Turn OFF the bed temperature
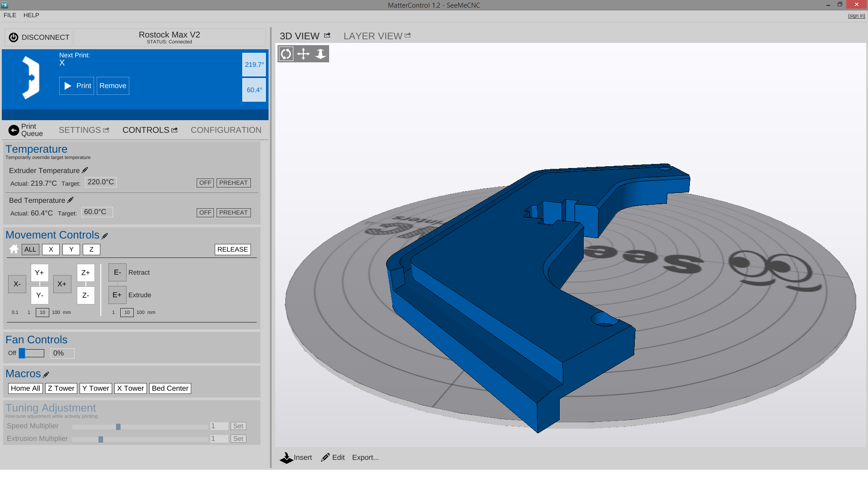Viewport: 868px width, 477px height. coord(205,213)
